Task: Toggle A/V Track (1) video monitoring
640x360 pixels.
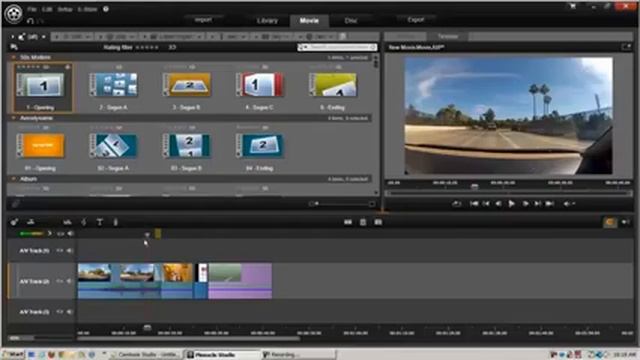Action: point(60,250)
